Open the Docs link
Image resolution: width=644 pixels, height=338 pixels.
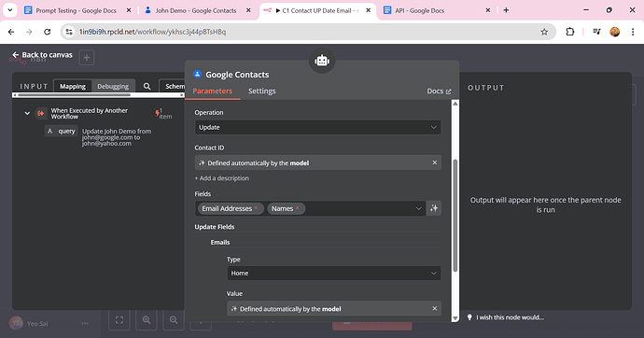pyautogui.click(x=439, y=92)
